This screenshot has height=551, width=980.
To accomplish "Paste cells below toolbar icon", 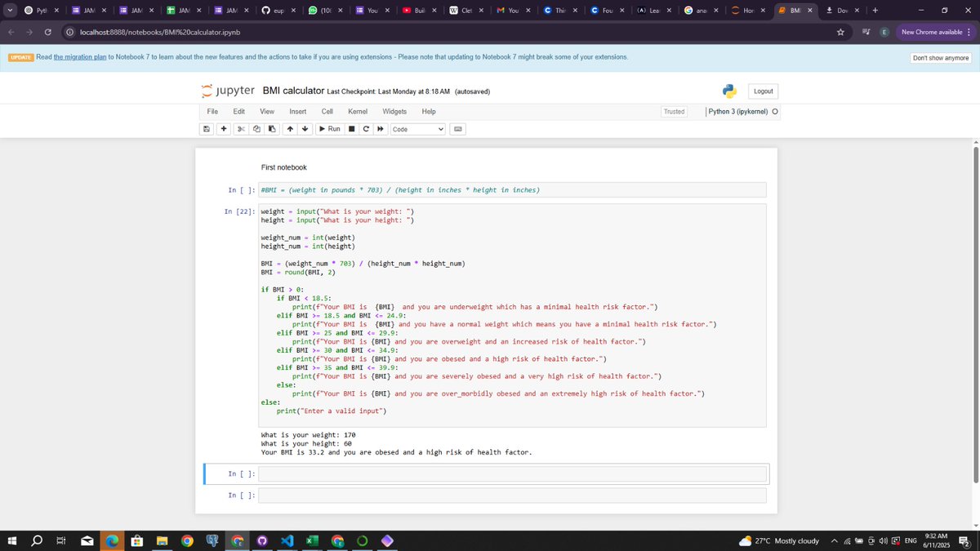I will pyautogui.click(x=272, y=129).
